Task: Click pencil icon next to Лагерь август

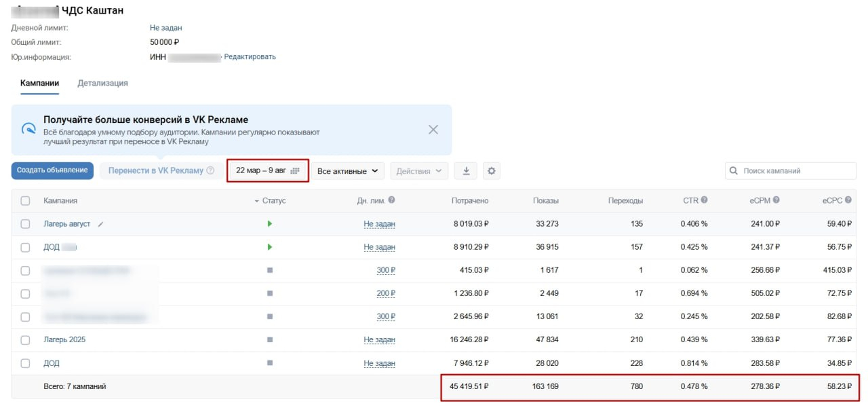Action: 101,224
